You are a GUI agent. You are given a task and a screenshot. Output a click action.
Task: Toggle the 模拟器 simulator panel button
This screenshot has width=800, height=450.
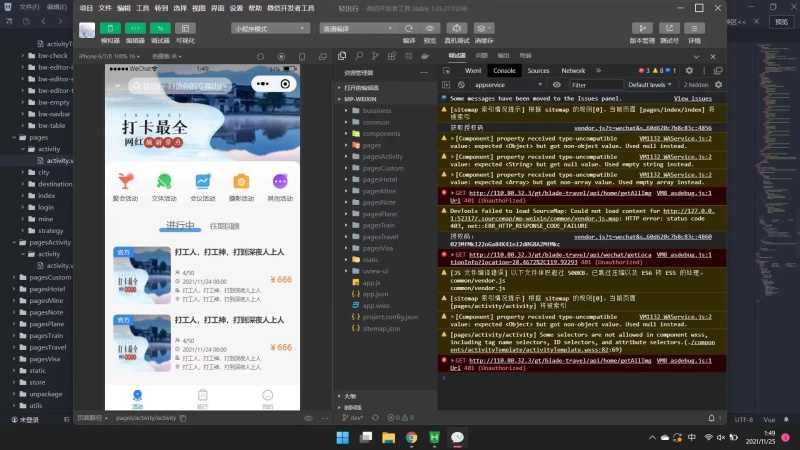click(x=110, y=29)
